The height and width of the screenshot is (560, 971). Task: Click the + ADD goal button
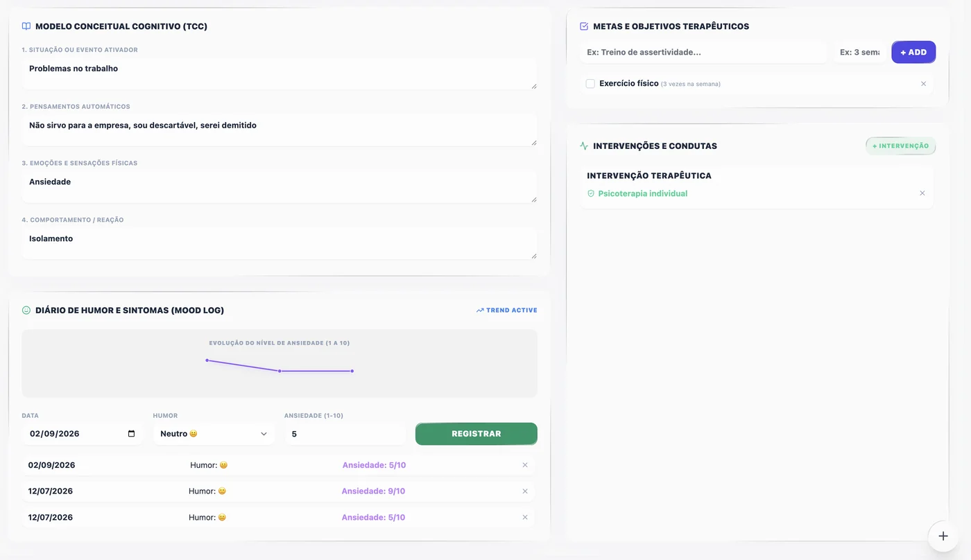(913, 52)
